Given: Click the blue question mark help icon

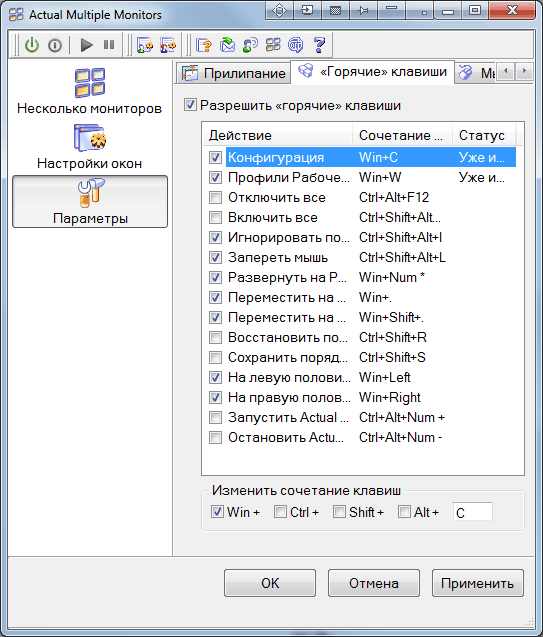Looking at the screenshot, I should pos(320,45).
